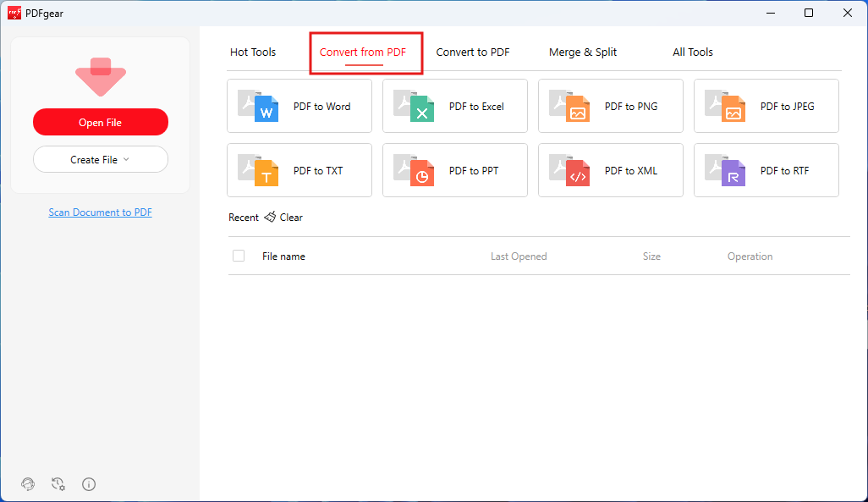
Task: Launch the PDF to RTF converter
Action: 766,170
